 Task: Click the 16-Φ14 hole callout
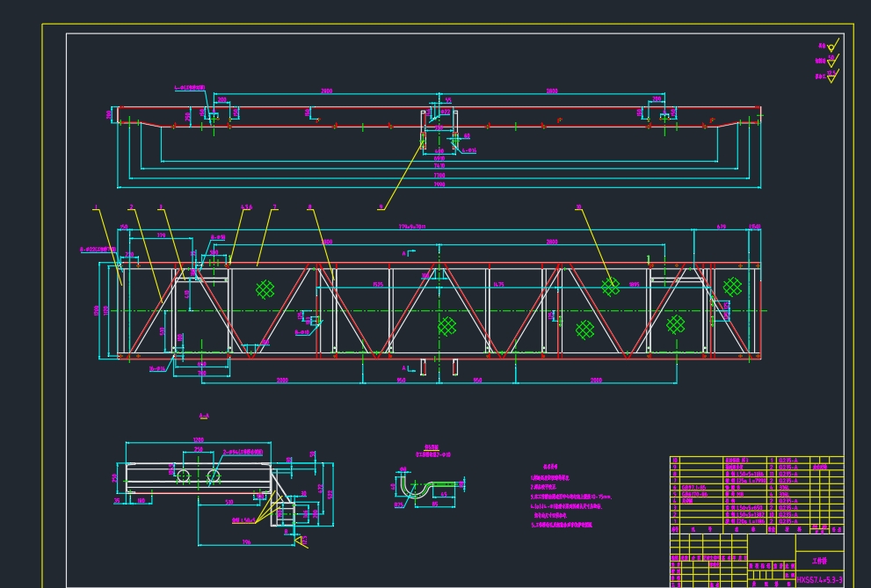pyautogui.click(x=157, y=368)
